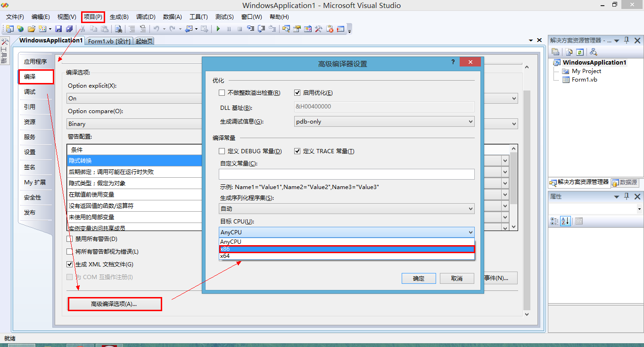Start debugging with the green play icon
644x347 pixels.
click(x=218, y=29)
